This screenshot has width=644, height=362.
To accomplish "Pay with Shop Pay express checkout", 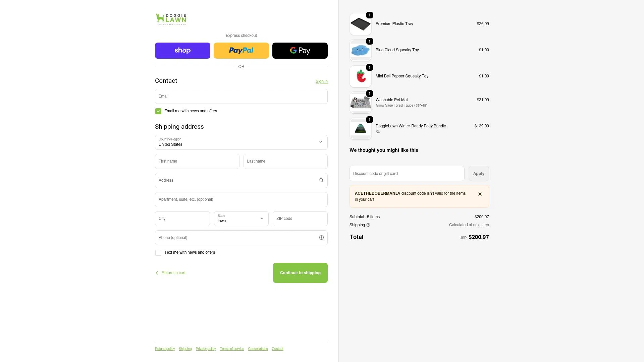I will [182, 50].
